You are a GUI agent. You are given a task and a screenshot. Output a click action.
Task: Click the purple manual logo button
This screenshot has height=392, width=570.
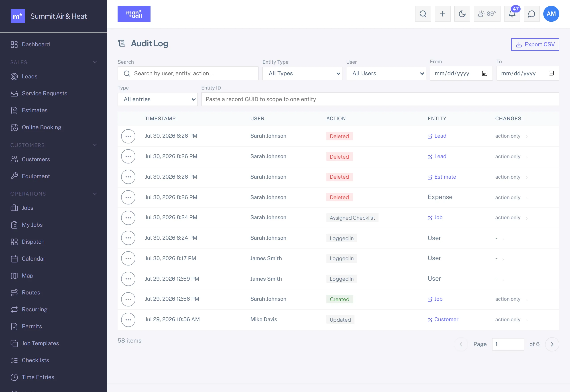click(x=134, y=14)
